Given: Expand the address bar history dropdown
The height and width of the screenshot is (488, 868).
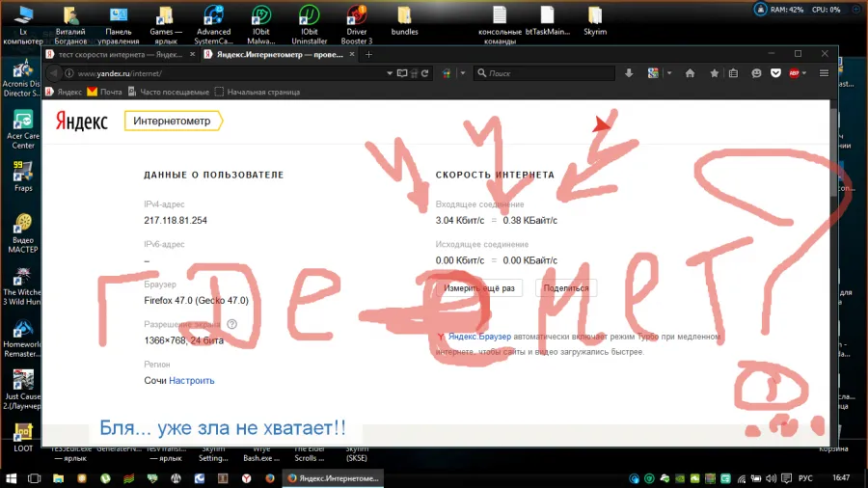Looking at the screenshot, I should click(x=390, y=73).
